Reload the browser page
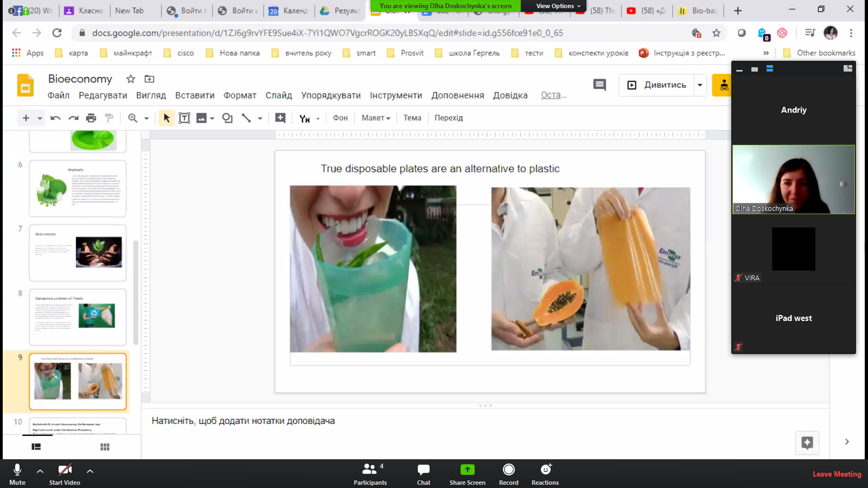This screenshot has height=488, width=868. point(57,33)
